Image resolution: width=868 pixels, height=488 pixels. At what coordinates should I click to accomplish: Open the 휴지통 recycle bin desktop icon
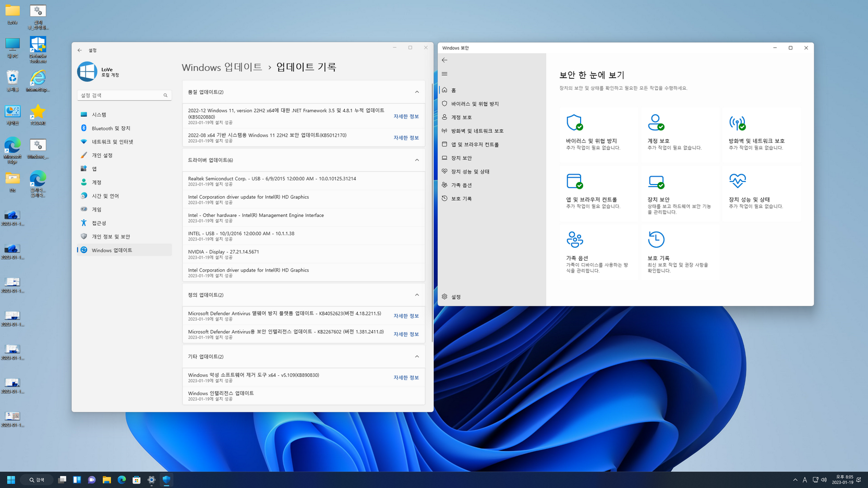13,81
